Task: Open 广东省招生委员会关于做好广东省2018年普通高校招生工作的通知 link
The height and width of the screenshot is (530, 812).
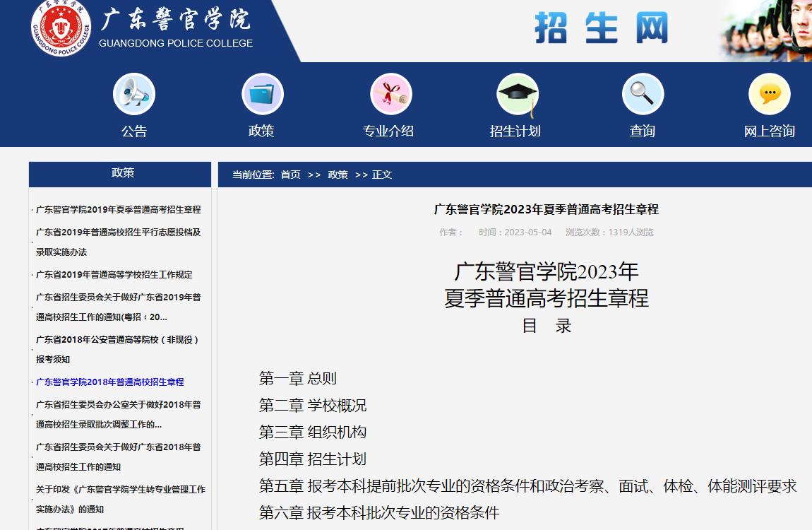Action: pos(118,457)
